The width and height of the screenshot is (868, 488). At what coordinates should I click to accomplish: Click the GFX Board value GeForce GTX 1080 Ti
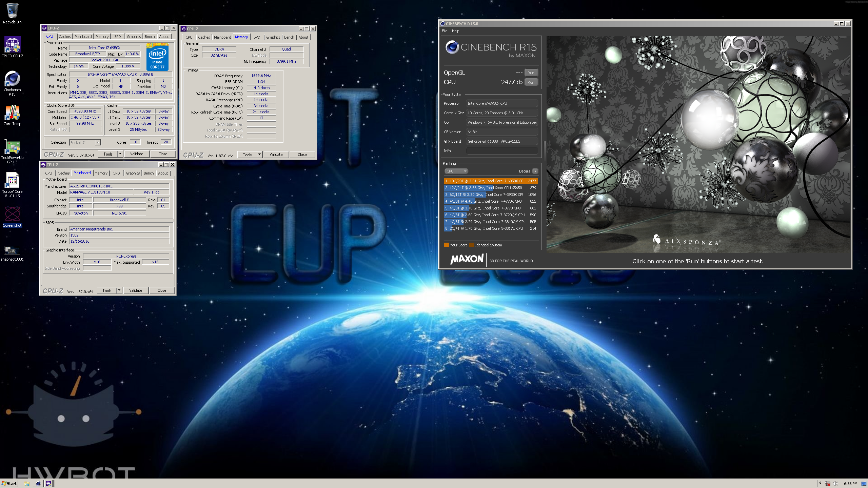(502, 141)
